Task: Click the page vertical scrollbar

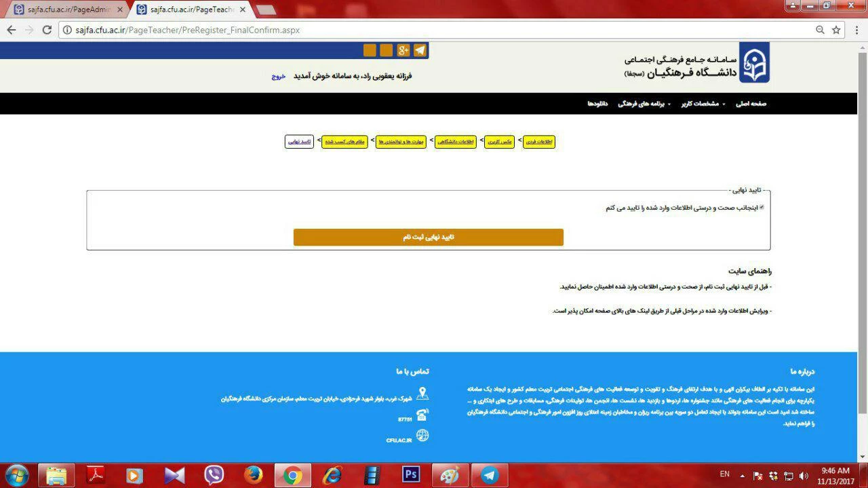Action: (x=863, y=231)
